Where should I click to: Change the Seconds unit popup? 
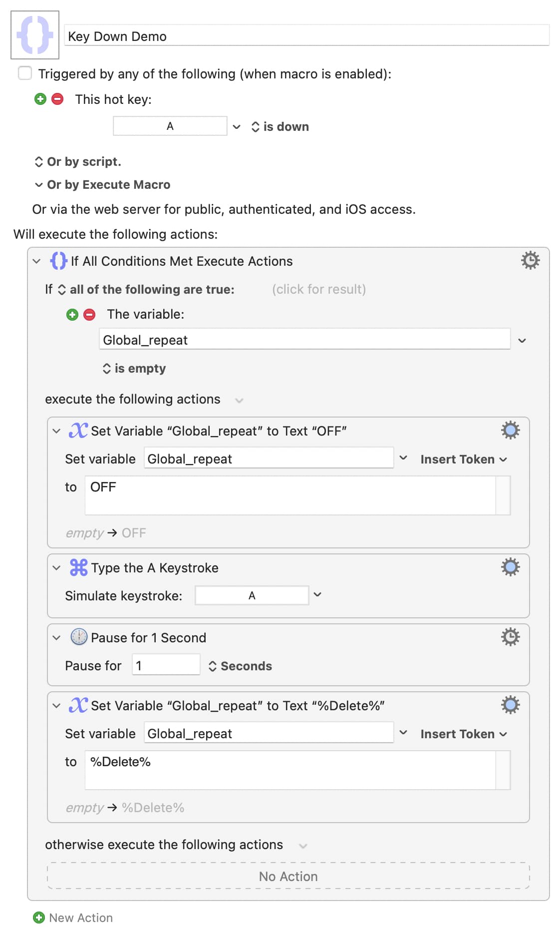240,666
